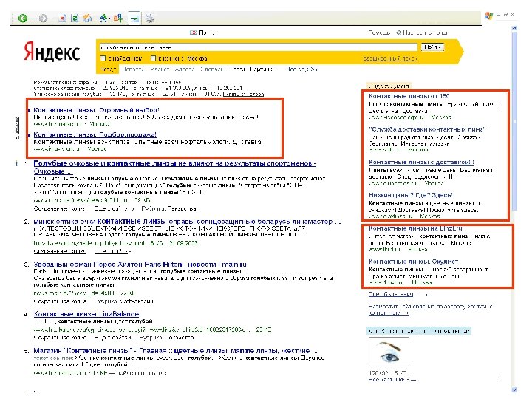
Task: Open the Словари tab
Action: pos(212,69)
